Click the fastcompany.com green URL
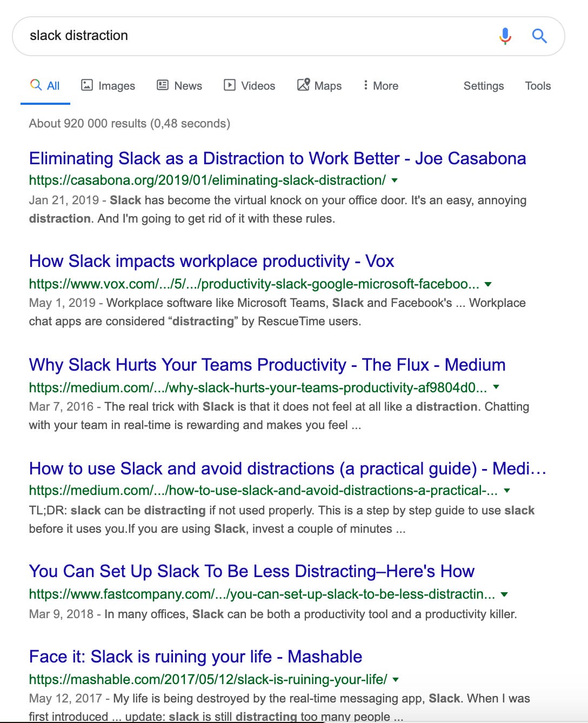This screenshot has height=723, width=588. 262,594
